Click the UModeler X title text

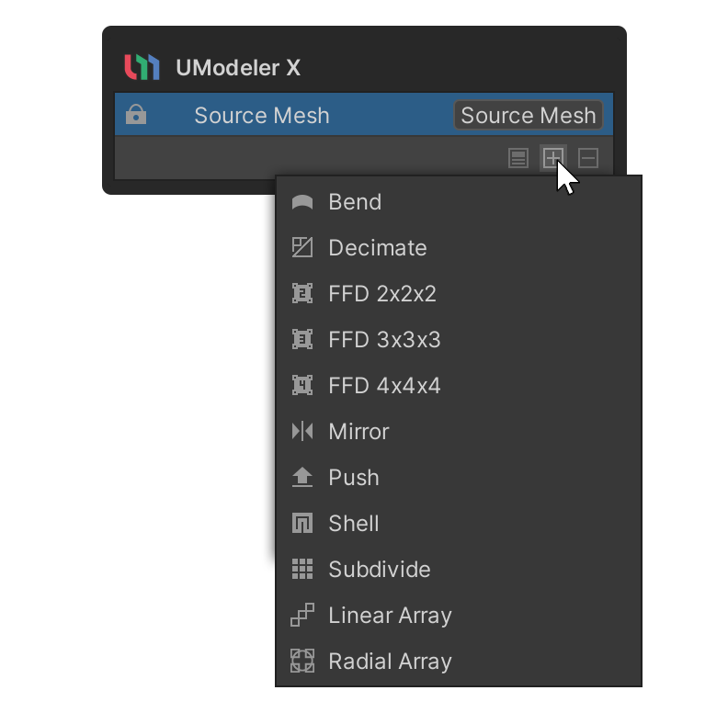tap(238, 68)
